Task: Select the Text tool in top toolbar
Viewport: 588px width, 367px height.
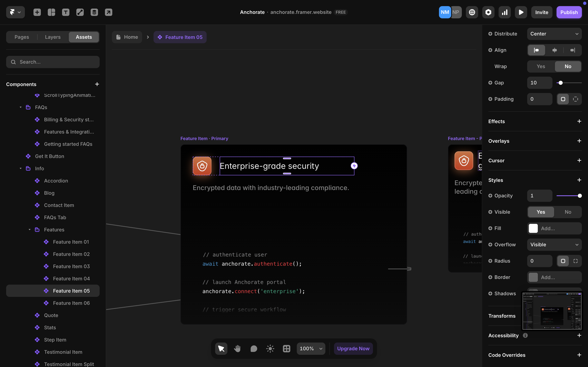Action: click(66, 12)
